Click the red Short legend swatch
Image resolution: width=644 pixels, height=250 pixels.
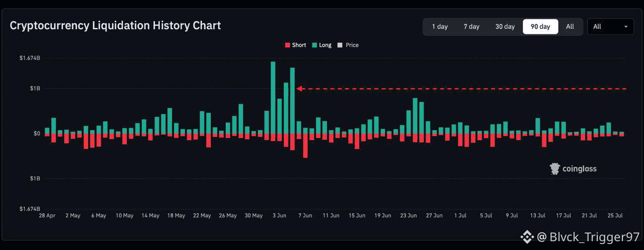(x=287, y=45)
